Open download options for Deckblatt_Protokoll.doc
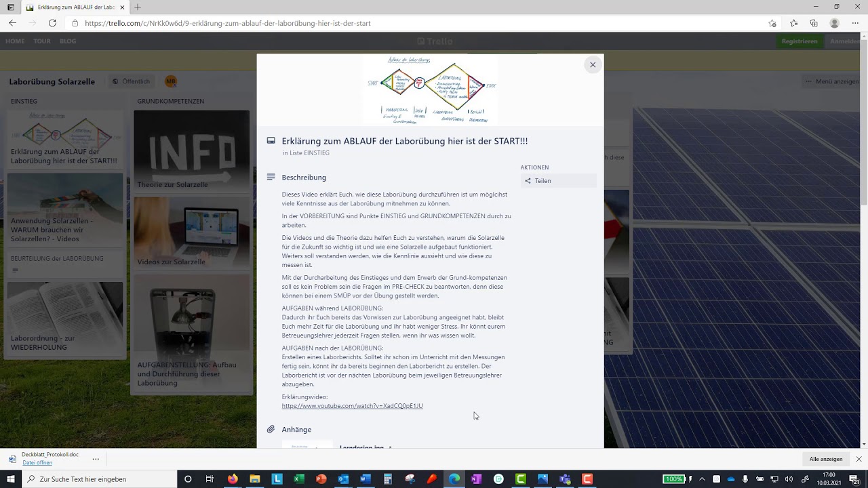The height and width of the screenshot is (488, 868). pyautogui.click(x=96, y=459)
